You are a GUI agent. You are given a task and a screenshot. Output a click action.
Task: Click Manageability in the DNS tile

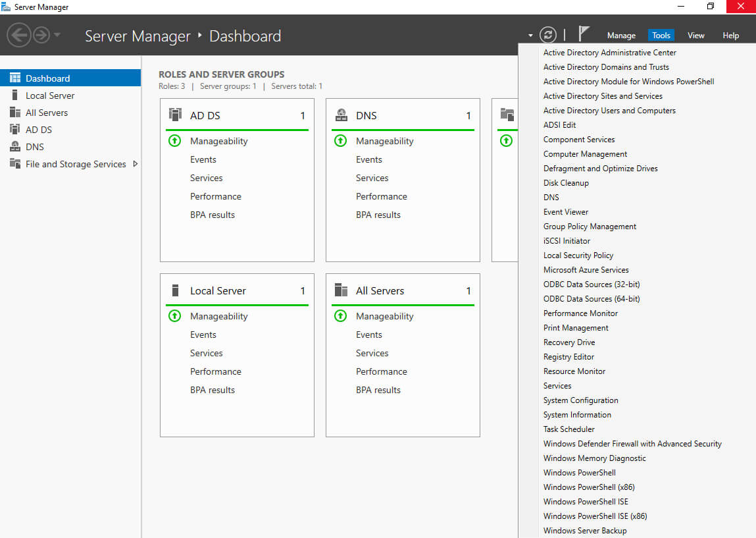click(384, 141)
